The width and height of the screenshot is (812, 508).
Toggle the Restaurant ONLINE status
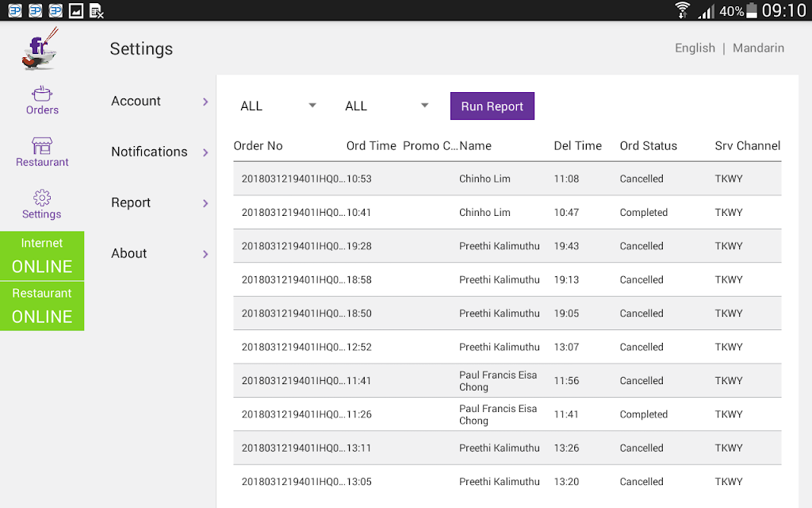coord(42,306)
